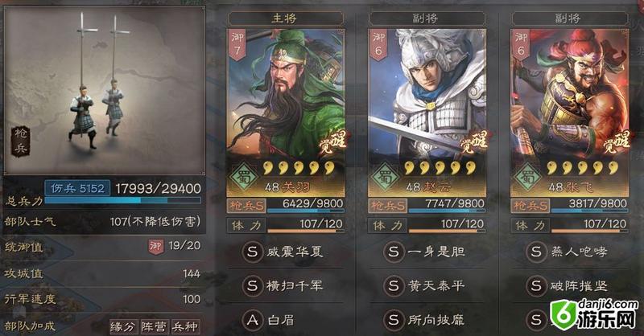Click Guan Yu's five-star rating row

(x=298, y=167)
